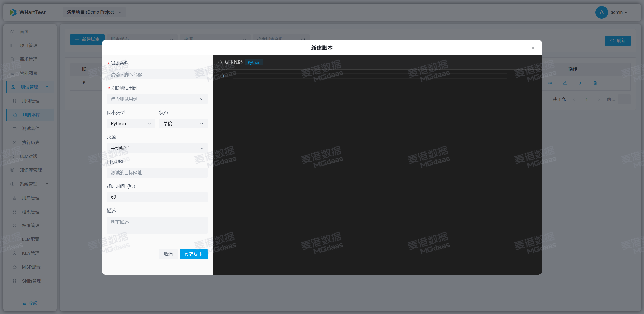This screenshot has height=314, width=644.
Task: Open LLM对话 in the sidebar
Action: [28, 156]
